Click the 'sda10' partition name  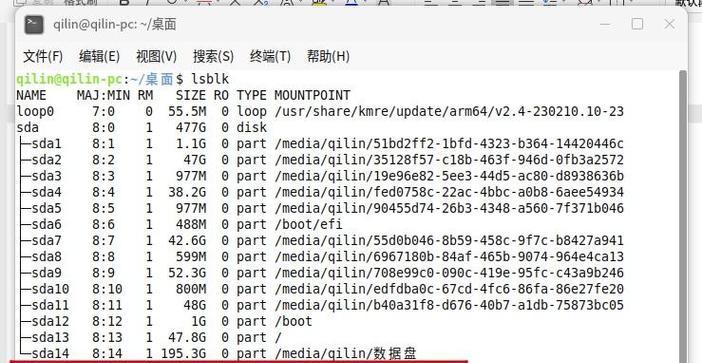(x=50, y=289)
